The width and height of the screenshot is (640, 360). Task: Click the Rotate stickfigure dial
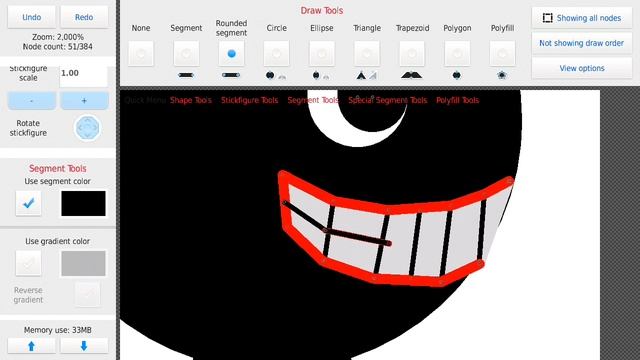[87, 128]
